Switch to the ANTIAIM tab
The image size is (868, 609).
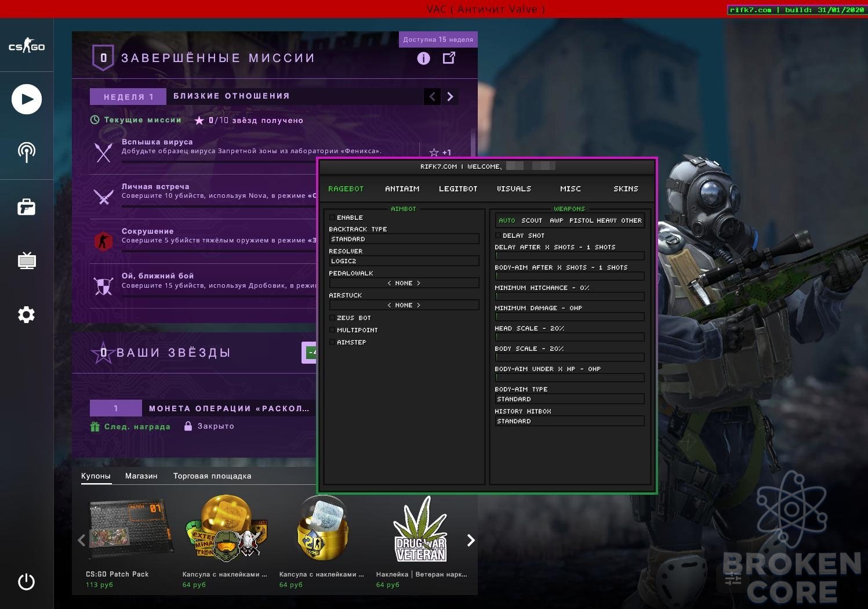click(402, 188)
